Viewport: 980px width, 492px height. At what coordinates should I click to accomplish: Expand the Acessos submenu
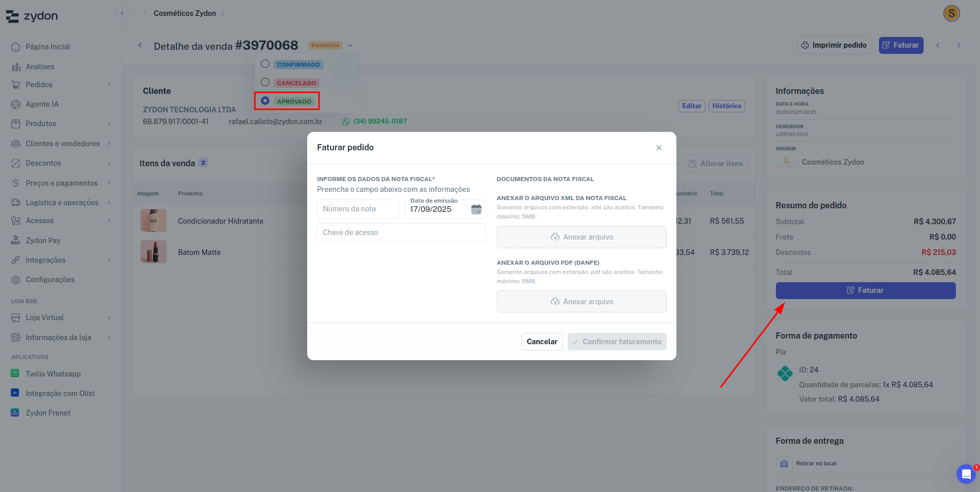pos(109,221)
